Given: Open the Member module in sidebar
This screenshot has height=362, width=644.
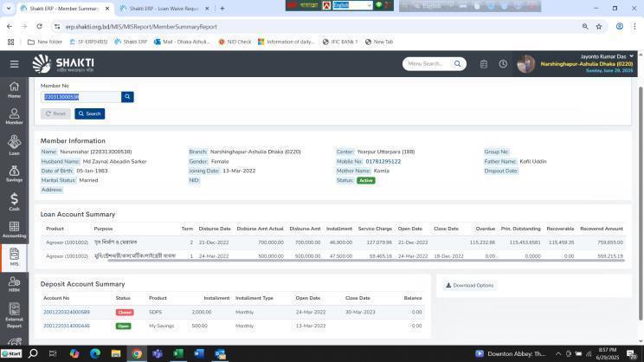Looking at the screenshot, I should pyautogui.click(x=14, y=117).
